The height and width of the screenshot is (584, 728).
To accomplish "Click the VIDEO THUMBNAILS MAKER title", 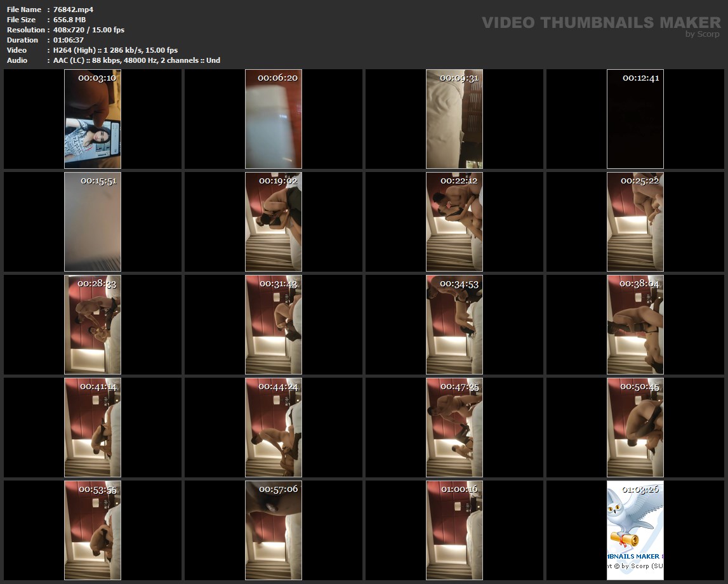I will pos(601,22).
